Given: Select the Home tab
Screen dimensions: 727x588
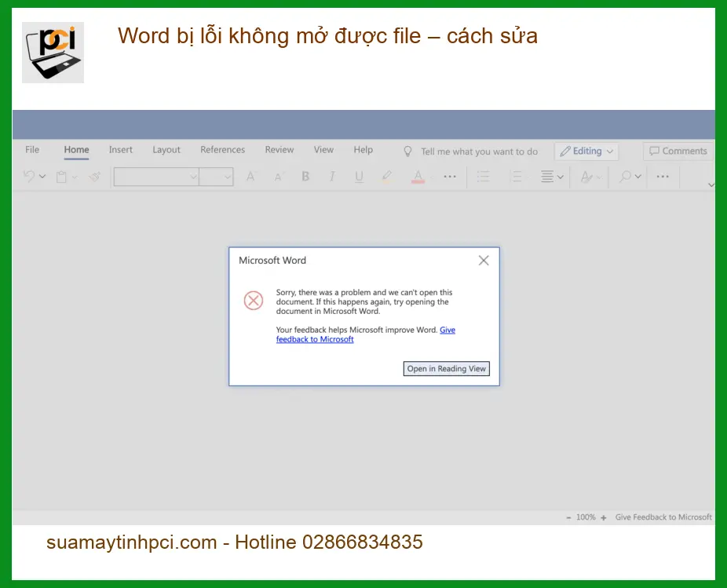Looking at the screenshot, I should [x=76, y=150].
